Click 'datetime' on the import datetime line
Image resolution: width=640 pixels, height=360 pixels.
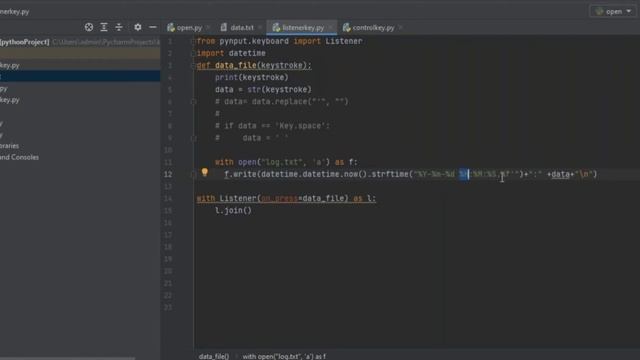[247, 53]
